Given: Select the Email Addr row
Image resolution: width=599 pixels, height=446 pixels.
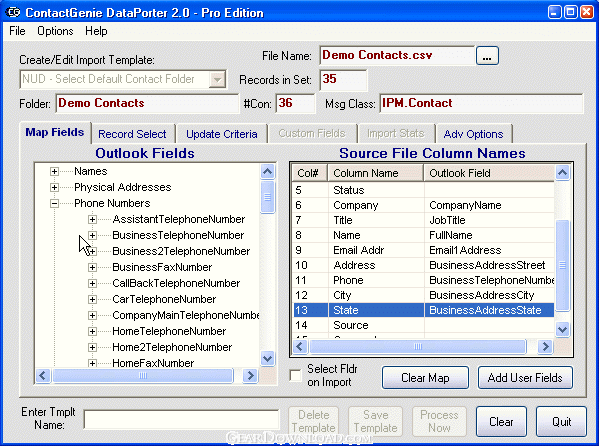Looking at the screenshot, I should click(x=423, y=250).
